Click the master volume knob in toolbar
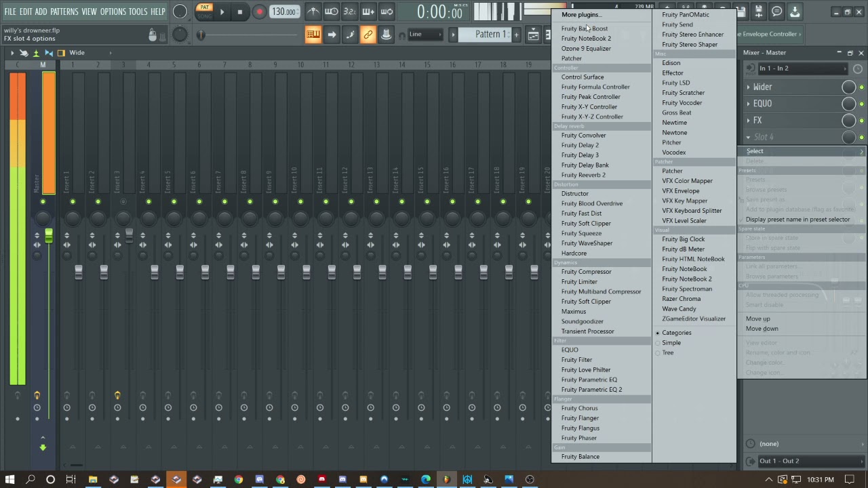868x488 pixels. click(x=180, y=12)
